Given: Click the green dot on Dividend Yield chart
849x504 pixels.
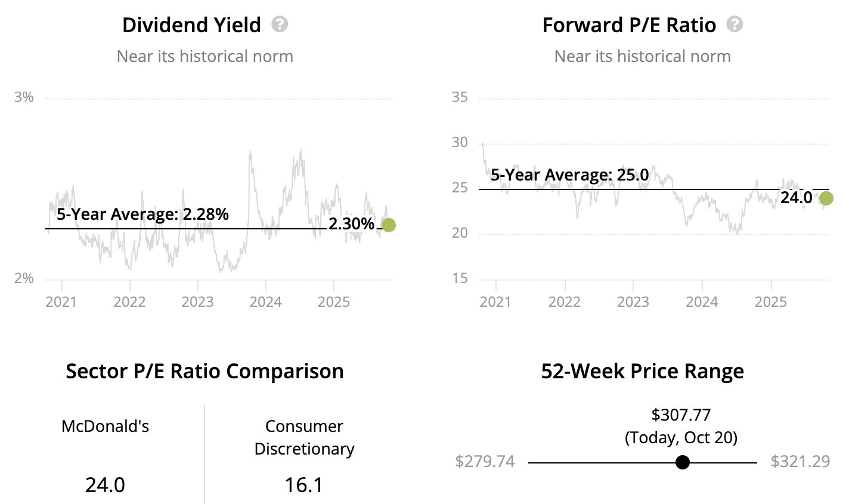Looking at the screenshot, I should (x=388, y=225).
